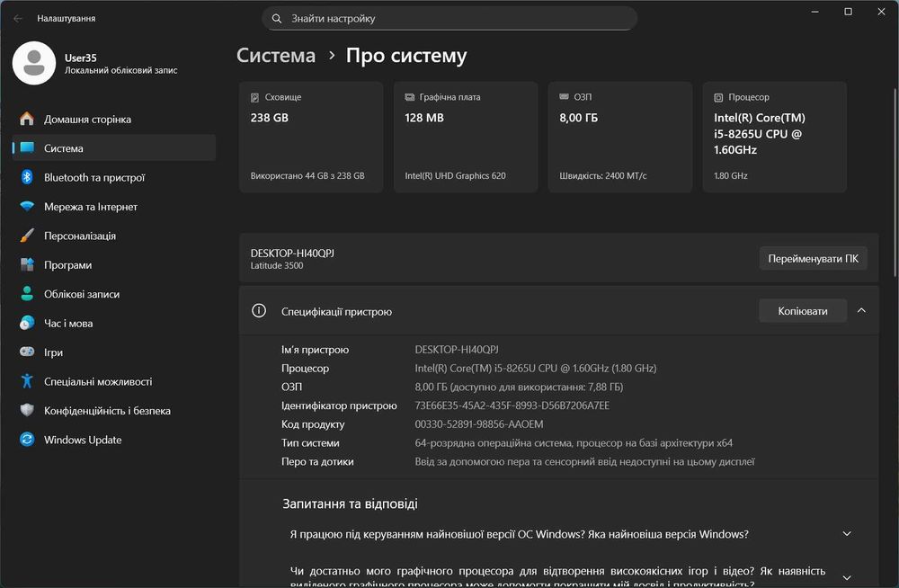The height and width of the screenshot is (588, 899).
Task: Click Швидкість: 2400 МТ/с text
Action: pyautogui.click(x=603, y=175)
